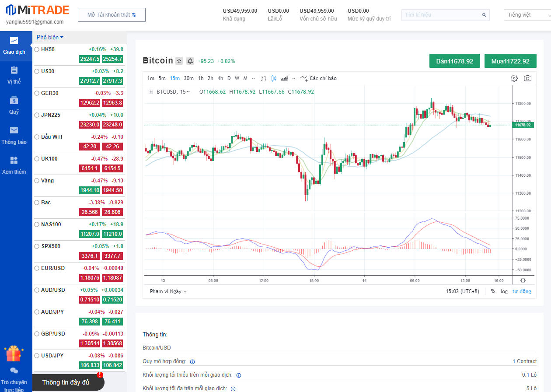Expand the Phổ biến category dropdown
This screenshot has height=392, width=551.
point(50,37)
